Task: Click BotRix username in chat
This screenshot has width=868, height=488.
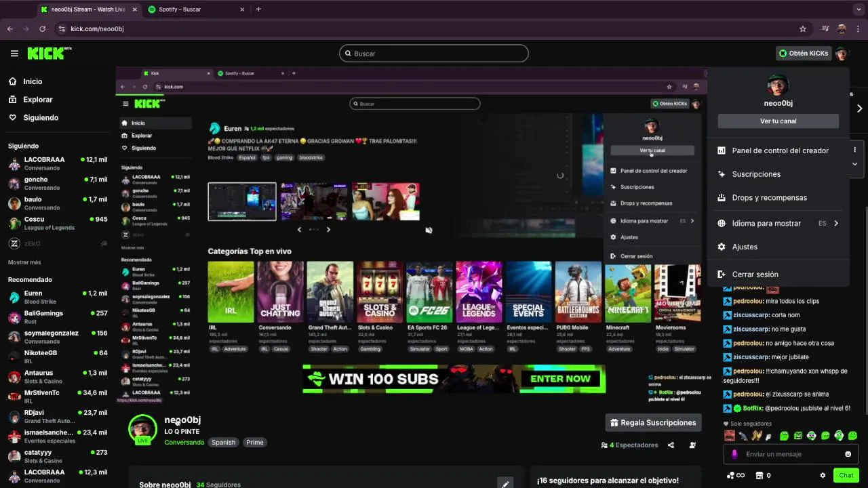Action: point(753,408)
